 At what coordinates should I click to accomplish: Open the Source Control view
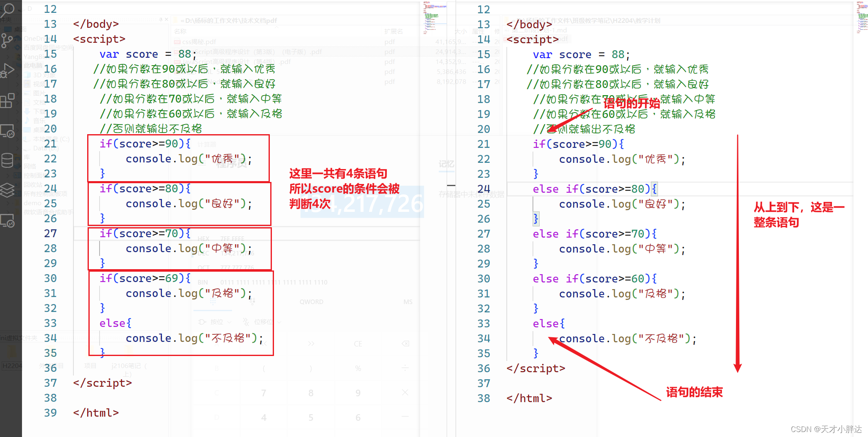[7, 41]
